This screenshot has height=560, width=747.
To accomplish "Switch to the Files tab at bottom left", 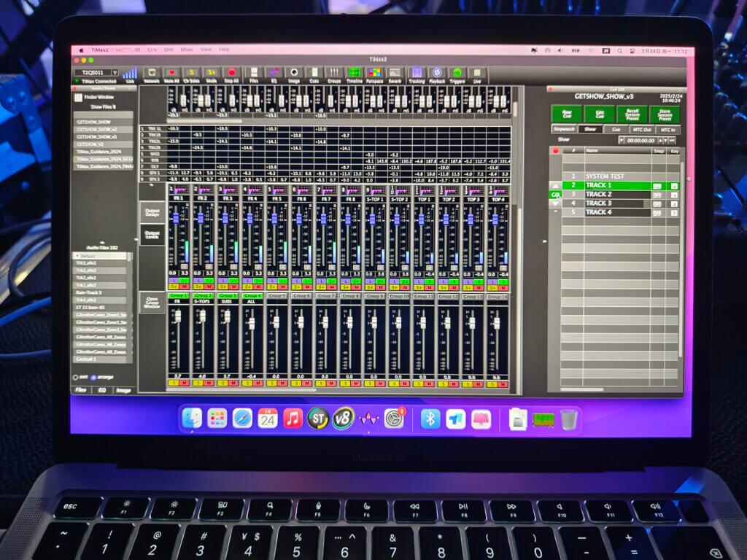I will [x=81, y=390].
